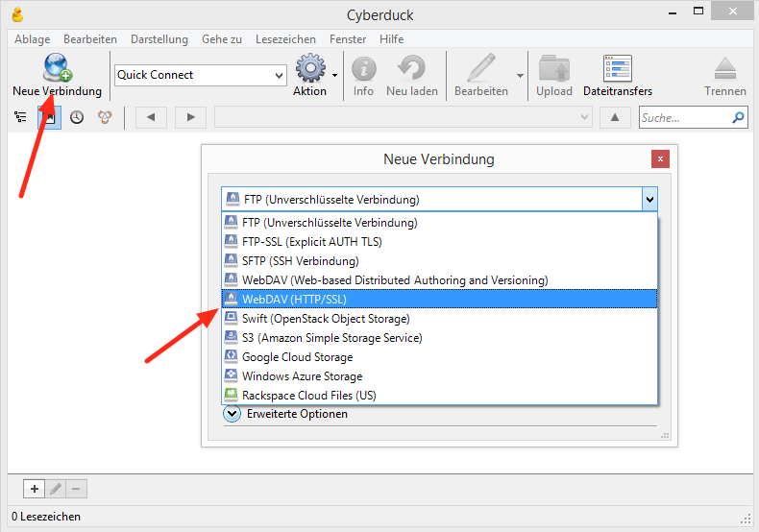Show the Bonjour view icon

click(105, 117)
